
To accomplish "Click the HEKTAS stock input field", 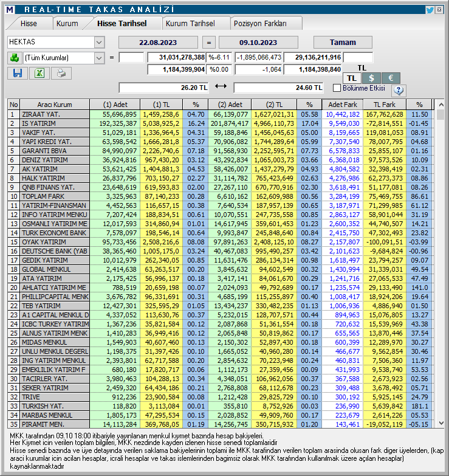I will click(51, 42).
